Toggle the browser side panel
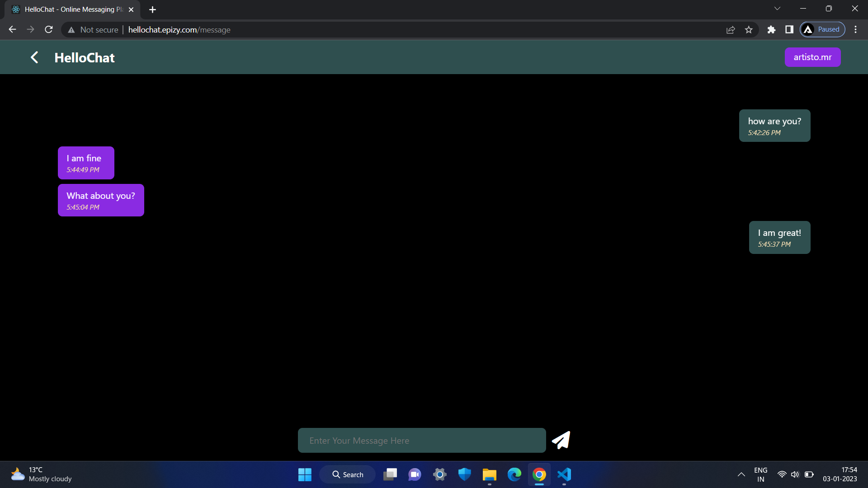Image resolution: width=868 pixels, height=488 pixels. [789, 30]
